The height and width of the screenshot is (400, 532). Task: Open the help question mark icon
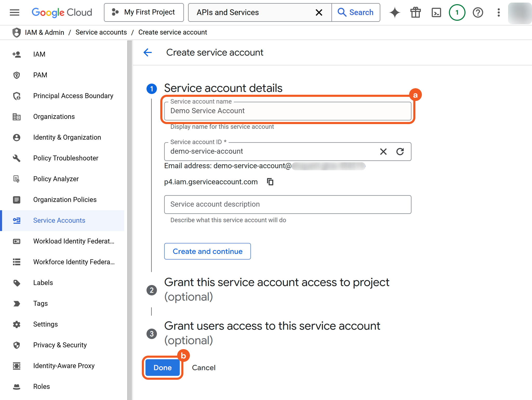(478, 12)
